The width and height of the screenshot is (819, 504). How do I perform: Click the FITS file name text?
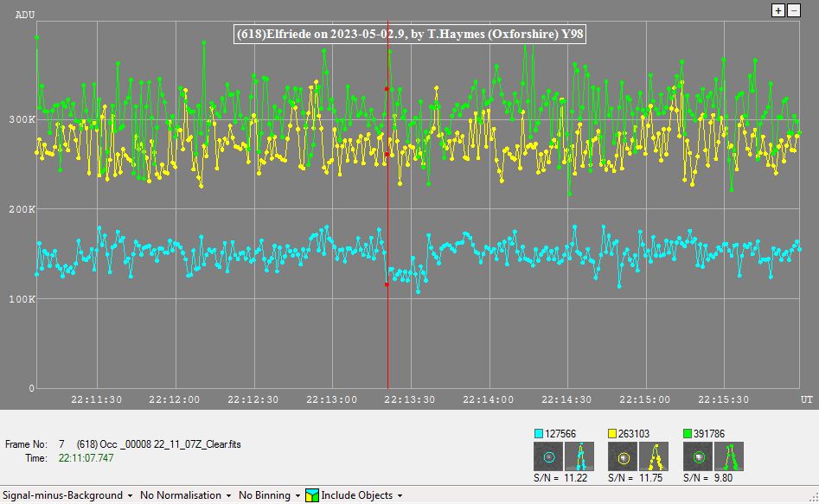[x=158, y=444]
